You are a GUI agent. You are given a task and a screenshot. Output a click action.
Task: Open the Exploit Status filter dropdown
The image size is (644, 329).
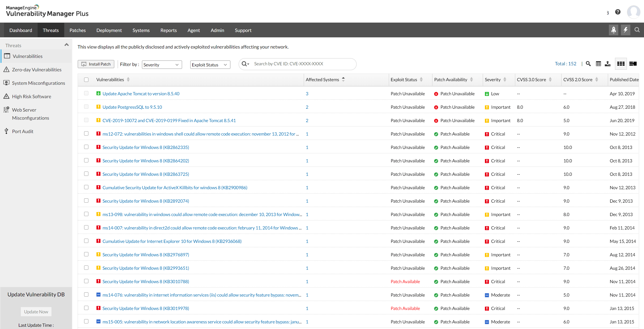point(210,65)
